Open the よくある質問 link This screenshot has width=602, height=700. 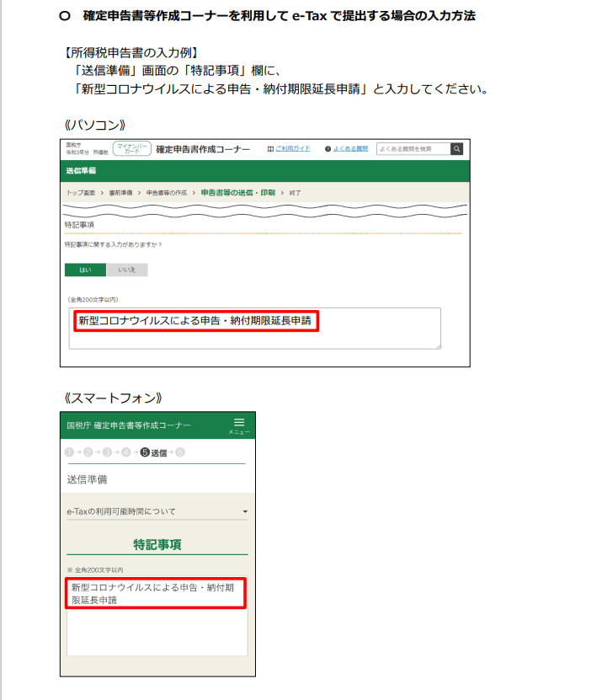pyautogui.click(x=350, y=149)
